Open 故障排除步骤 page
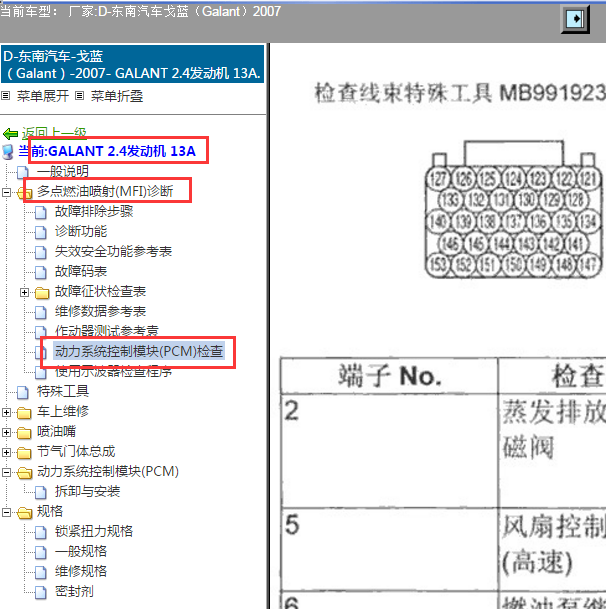Viewport: 606px width, 609px height. coord(94,212)
